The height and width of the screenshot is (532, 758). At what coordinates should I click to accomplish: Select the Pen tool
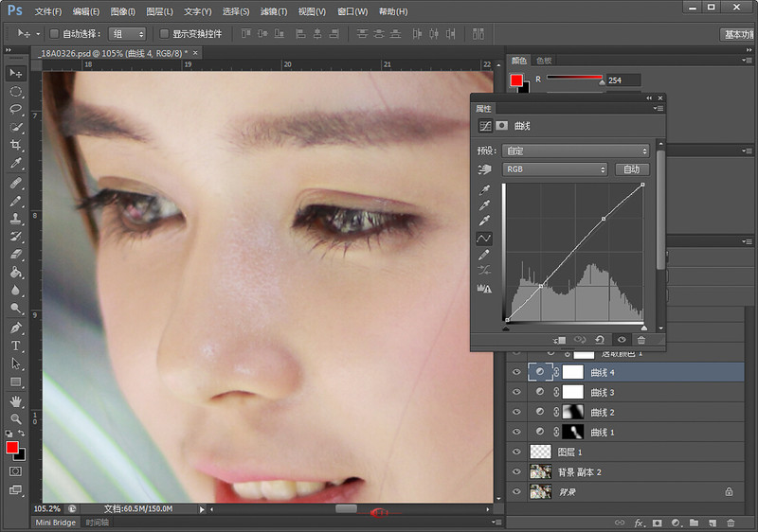pos(16,328)
